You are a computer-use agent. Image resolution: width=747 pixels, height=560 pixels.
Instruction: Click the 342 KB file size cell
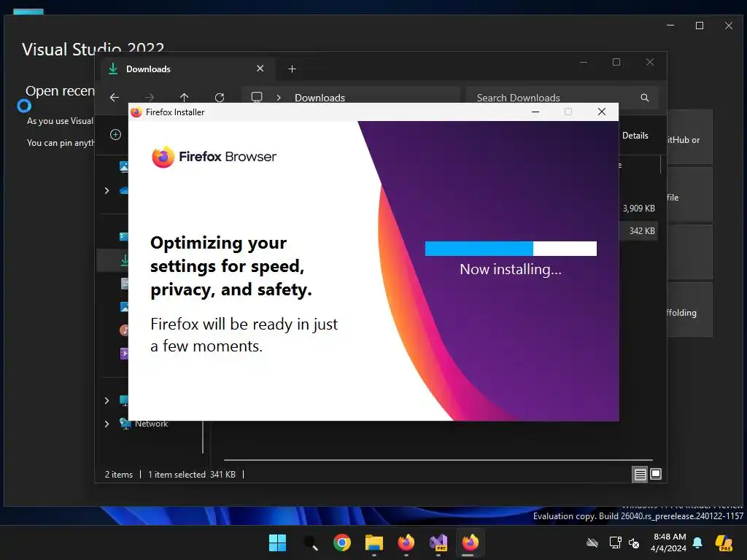tap(642, 231)
